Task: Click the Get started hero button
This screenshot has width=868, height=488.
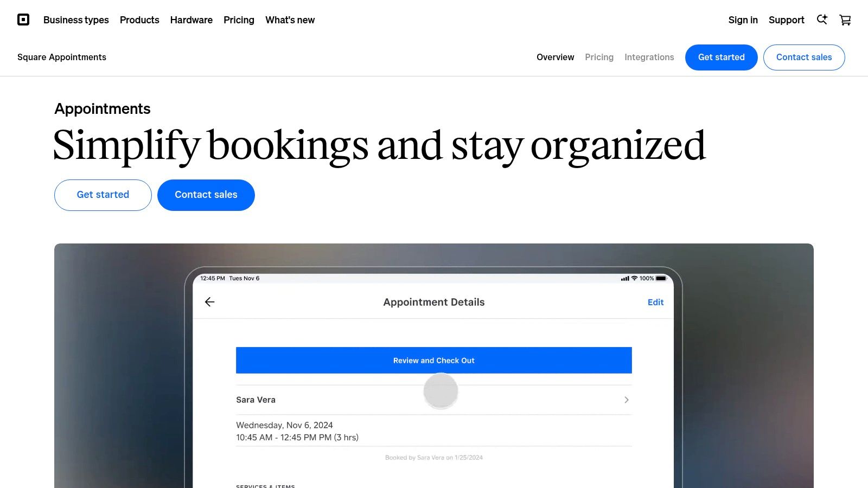Action: click(103, 195)
